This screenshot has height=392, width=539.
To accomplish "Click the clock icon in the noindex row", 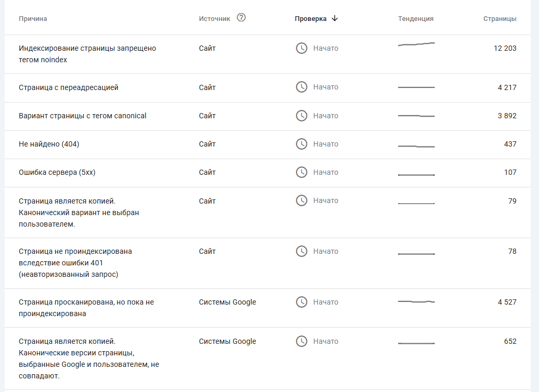I will pos(302,48).
